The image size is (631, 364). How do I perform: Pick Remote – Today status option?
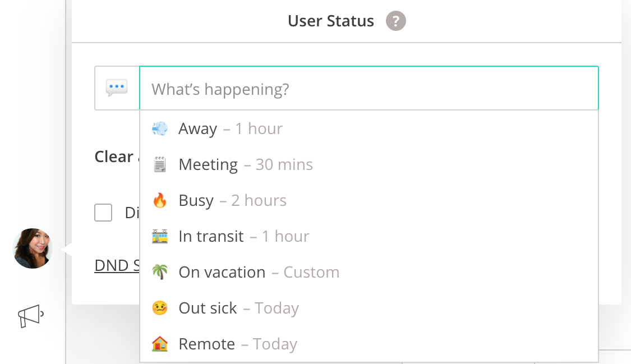click(369, 344)
